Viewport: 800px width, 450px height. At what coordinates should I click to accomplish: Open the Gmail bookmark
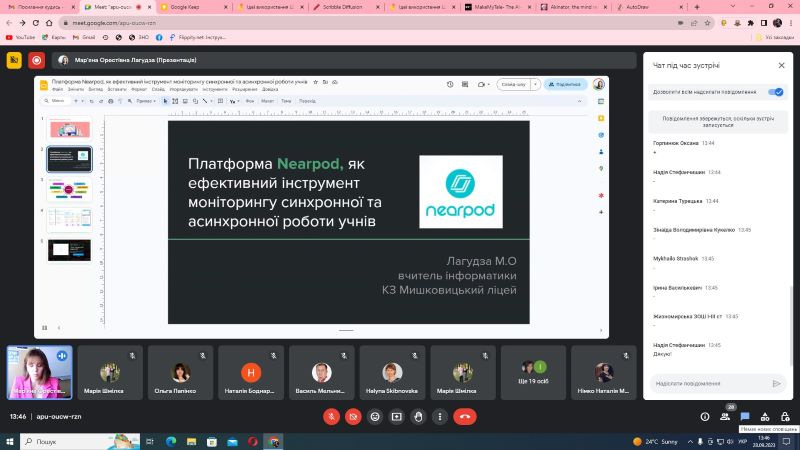[x=84, y=37]
